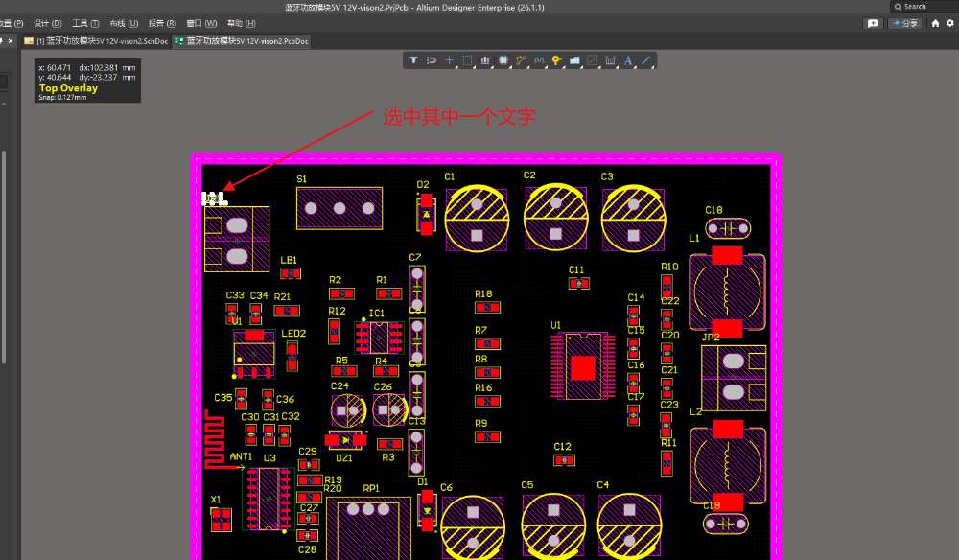Select the JP2 designator text
Screen dimensions: 959x560
click(x=711, y=337)
